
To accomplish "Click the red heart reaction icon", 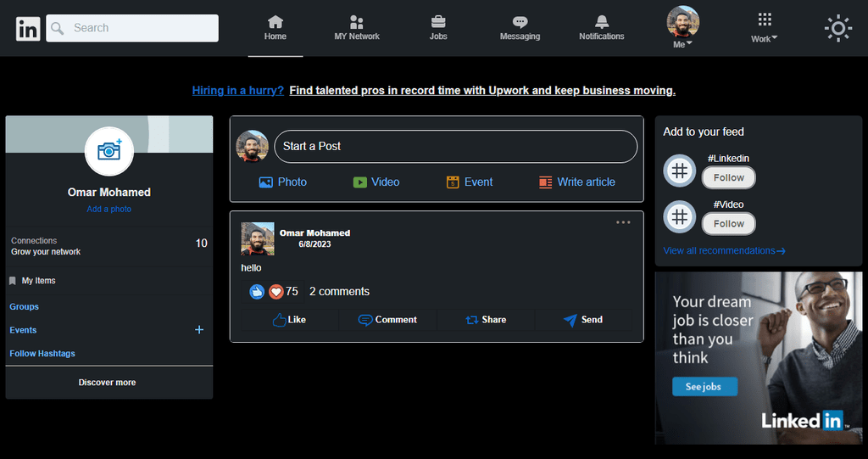I will click(275, 292).
